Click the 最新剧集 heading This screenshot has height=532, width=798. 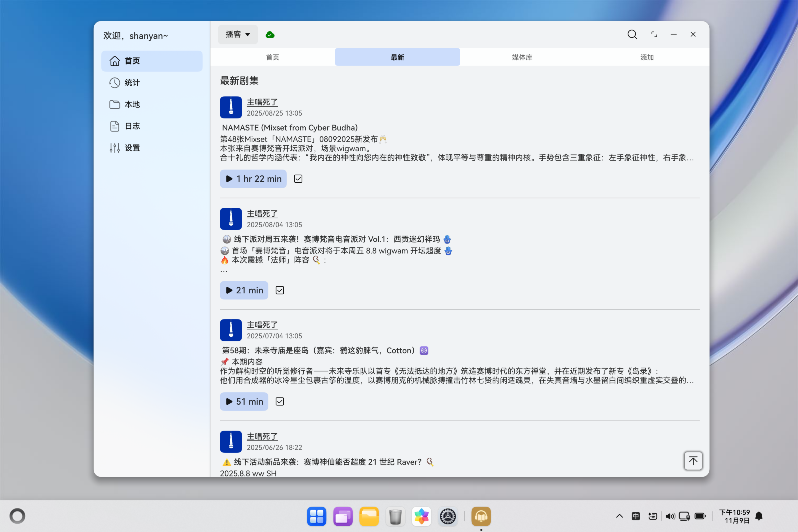tap(239, 81)
